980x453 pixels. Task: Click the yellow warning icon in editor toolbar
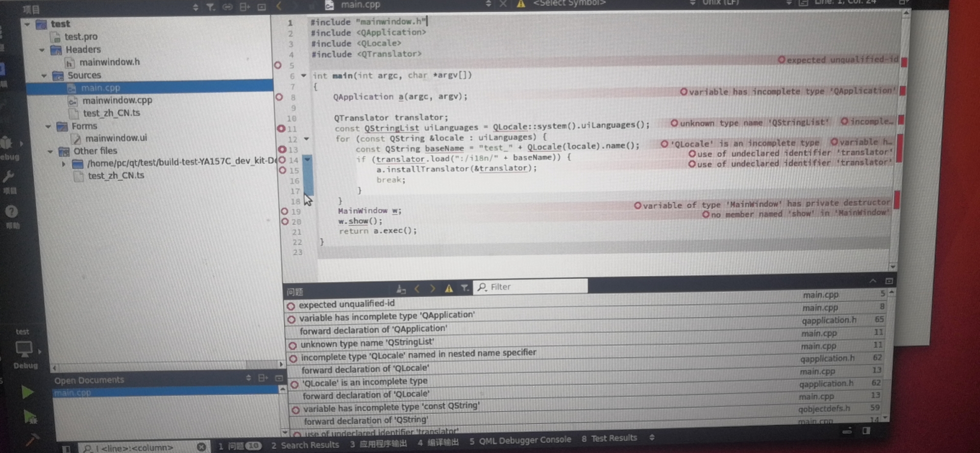tap(521, 4)
